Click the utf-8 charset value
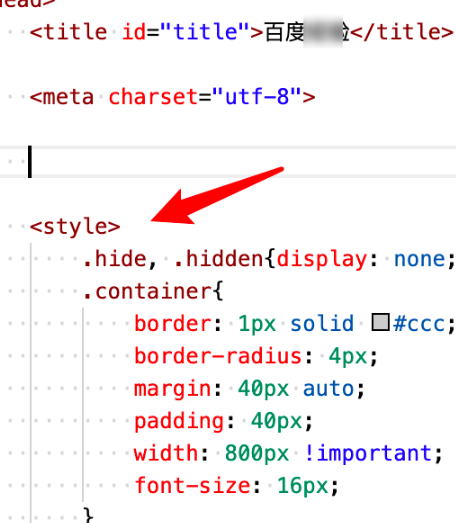Viewport: 456px width, 523px height. 257,97
